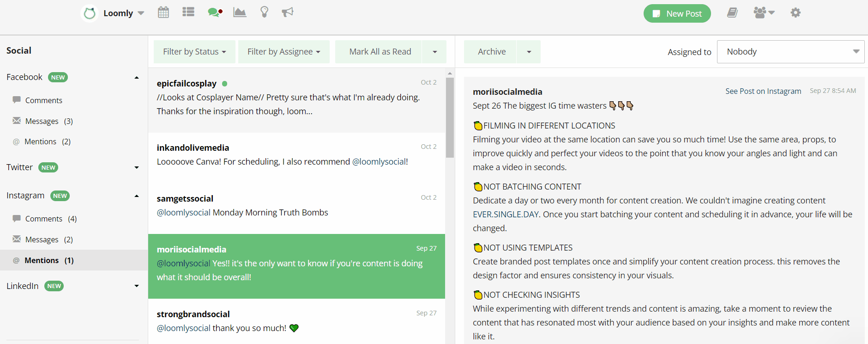Open Filter by Status dropdown
868x344 pixels.
click(x=194, y=52)
